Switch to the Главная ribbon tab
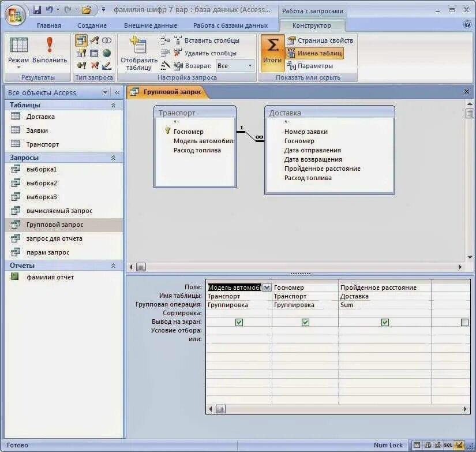Viewport: 476px width, 452px height. (x=49, y=25)
